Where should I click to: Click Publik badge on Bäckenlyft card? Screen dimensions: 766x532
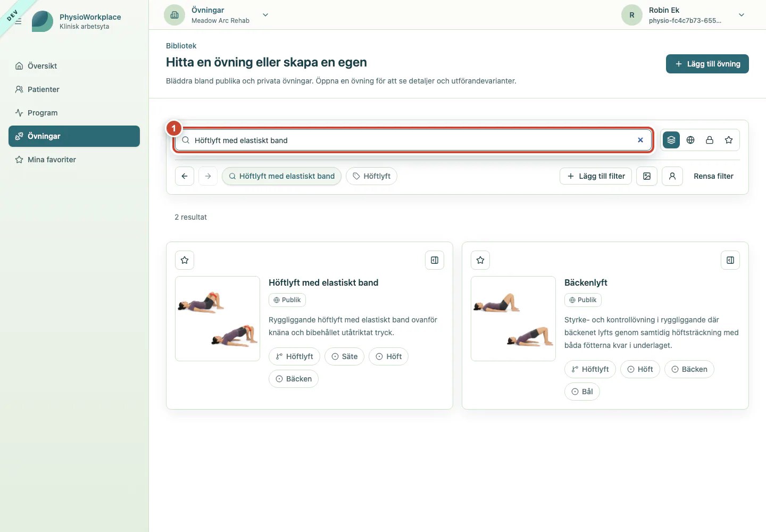[x=583, y=300]
